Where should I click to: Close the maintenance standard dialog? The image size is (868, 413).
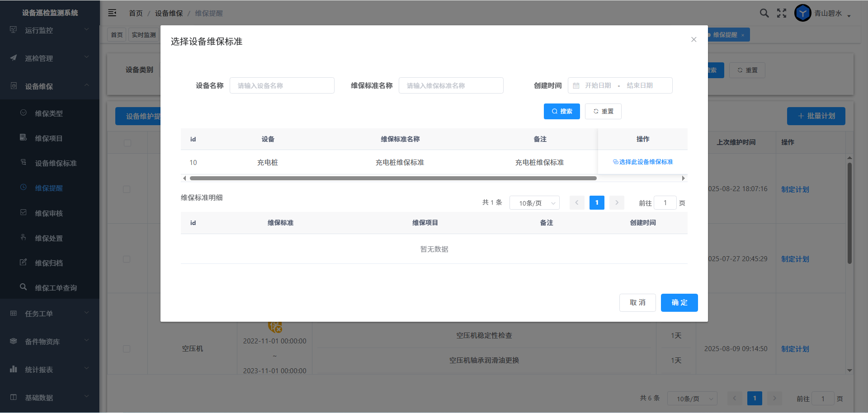pos(693,40)
